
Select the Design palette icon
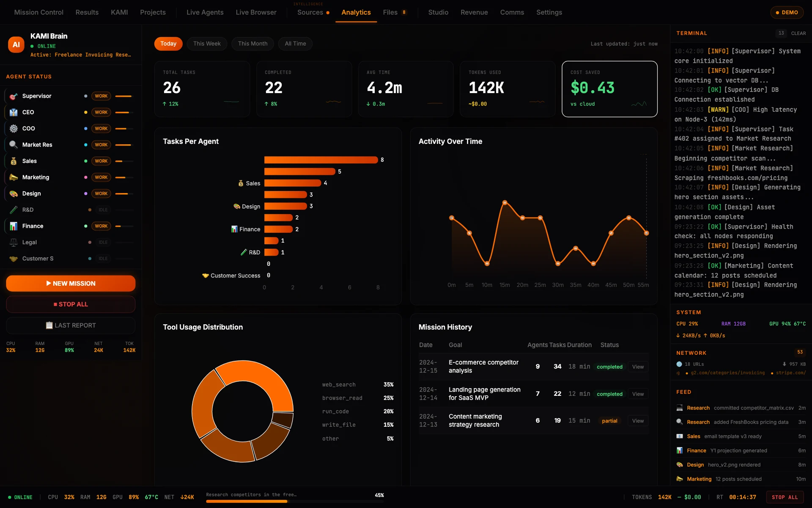tap(14, 193)
